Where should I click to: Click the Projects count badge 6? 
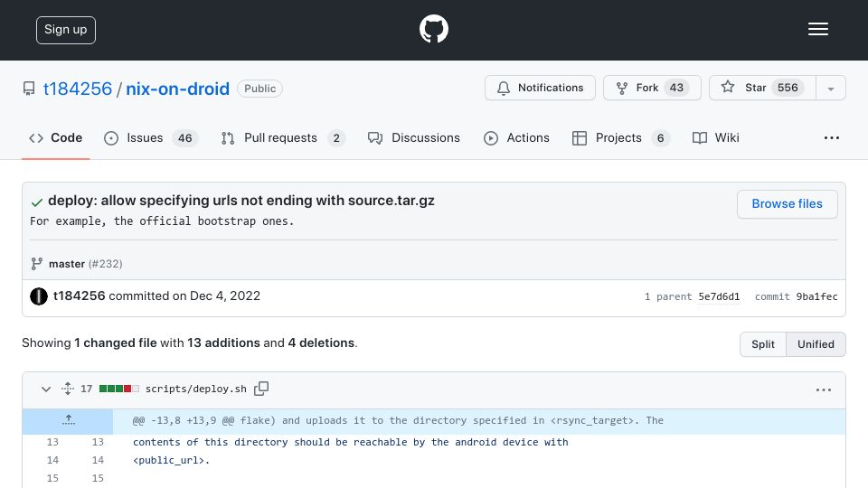click(660, 138)
